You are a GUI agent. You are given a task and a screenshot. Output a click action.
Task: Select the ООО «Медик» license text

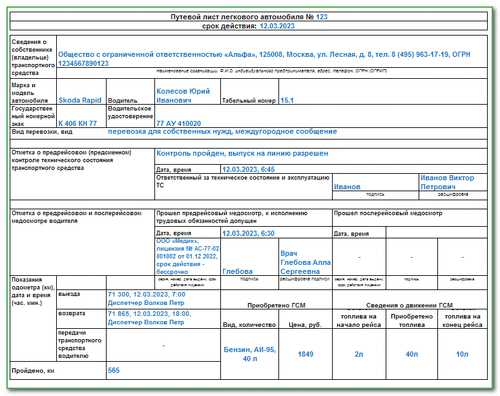(x=188, y=256)
